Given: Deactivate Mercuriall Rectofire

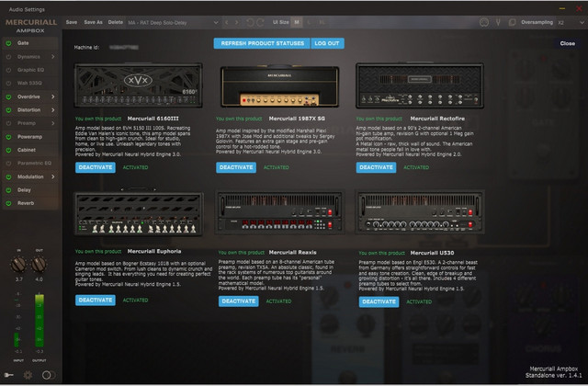Looking at the screenshot, I should point(376,167).
